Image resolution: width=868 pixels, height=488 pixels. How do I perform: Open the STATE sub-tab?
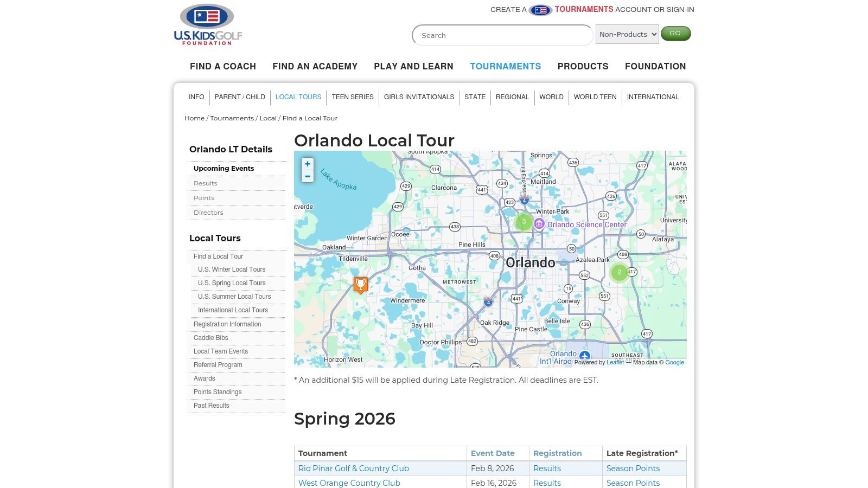pyautogui.click(x=475, y=97)
